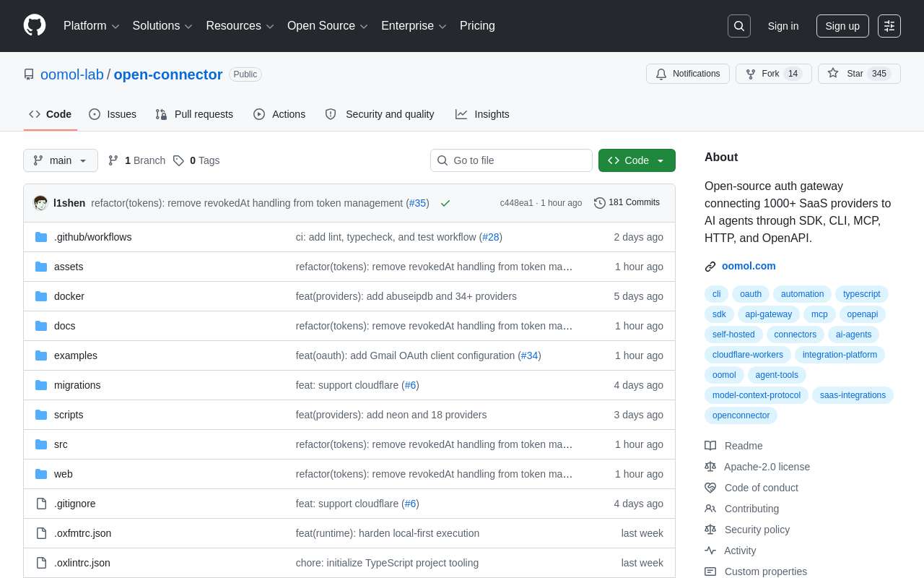The image size is (924, 578).
Task: Click the branch icon next to 1 Branch
Action: coord(113,160)
